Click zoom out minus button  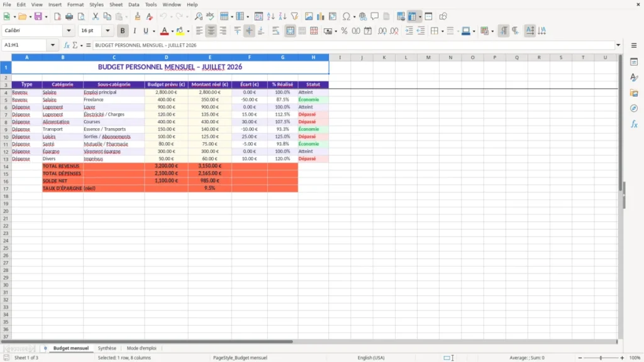coord(580,358)
